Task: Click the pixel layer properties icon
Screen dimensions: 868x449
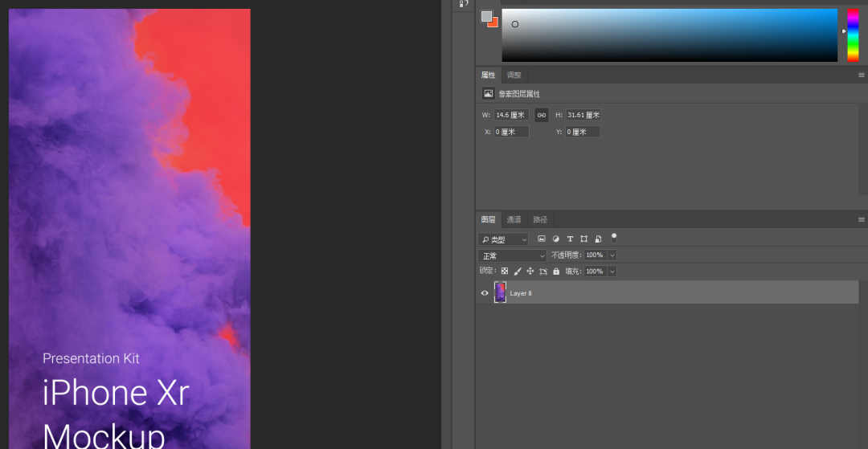Action: click(x=489, y=93)
